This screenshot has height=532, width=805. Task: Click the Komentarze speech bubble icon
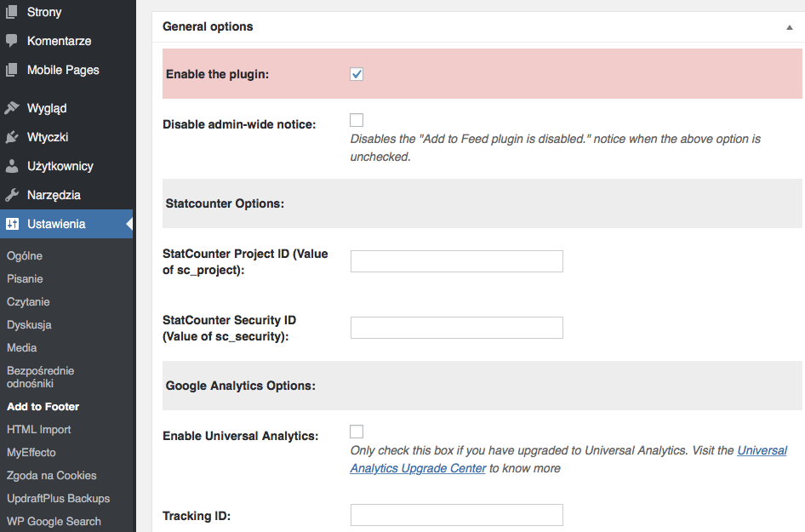(x=11, y=41)
